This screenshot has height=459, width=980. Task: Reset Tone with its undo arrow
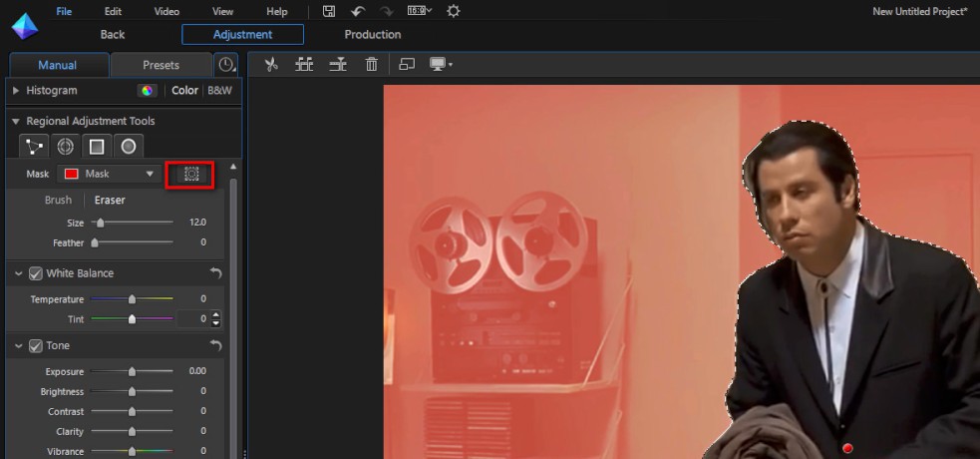215,346
